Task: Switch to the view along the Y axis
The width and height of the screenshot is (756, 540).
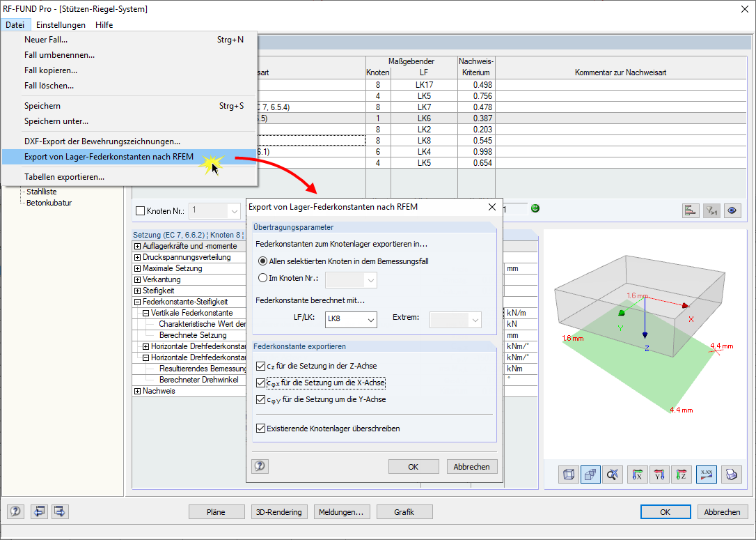Action: [x=659, y=475]
